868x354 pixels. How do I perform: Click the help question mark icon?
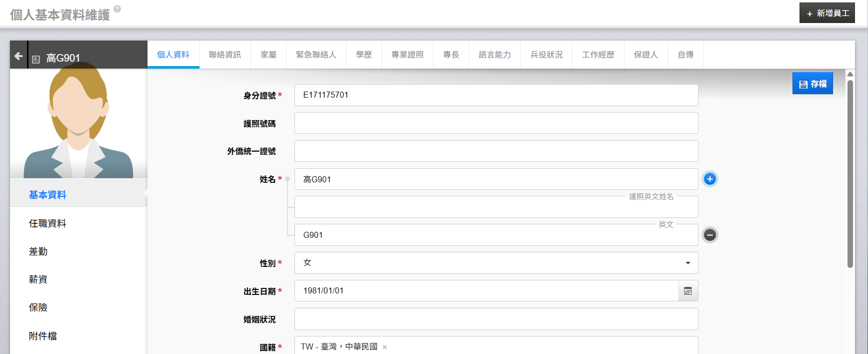point(117,9)
